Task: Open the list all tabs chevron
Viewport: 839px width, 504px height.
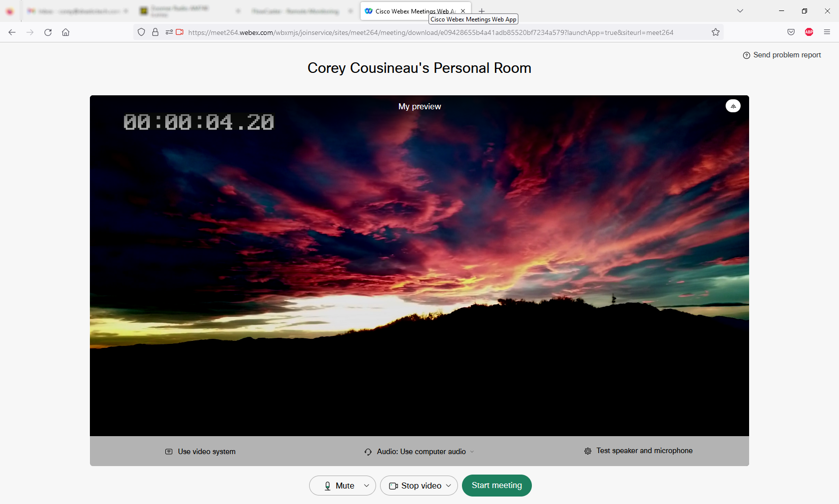Action: 740,11
